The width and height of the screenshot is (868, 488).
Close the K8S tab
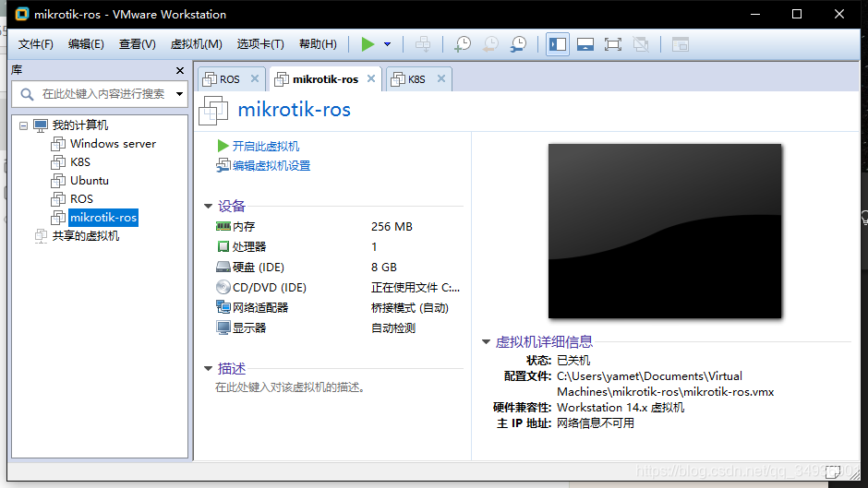tap(441, 78)
